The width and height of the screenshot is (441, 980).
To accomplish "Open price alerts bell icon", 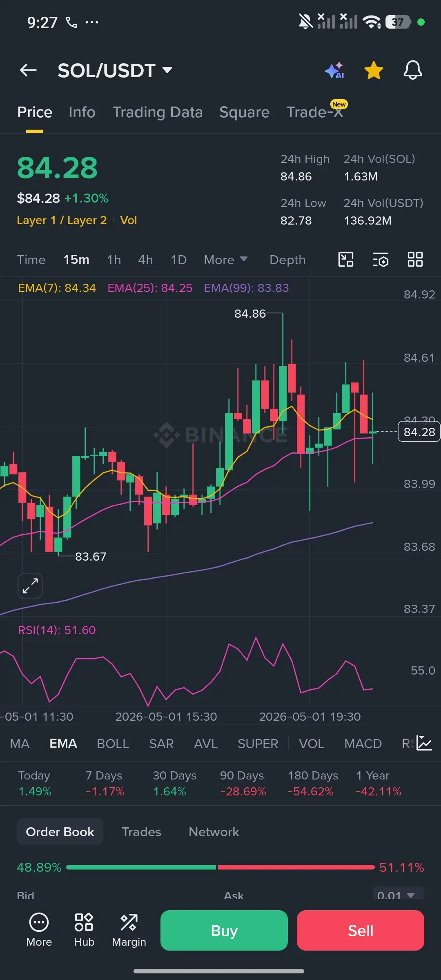I will click(413, 70).
